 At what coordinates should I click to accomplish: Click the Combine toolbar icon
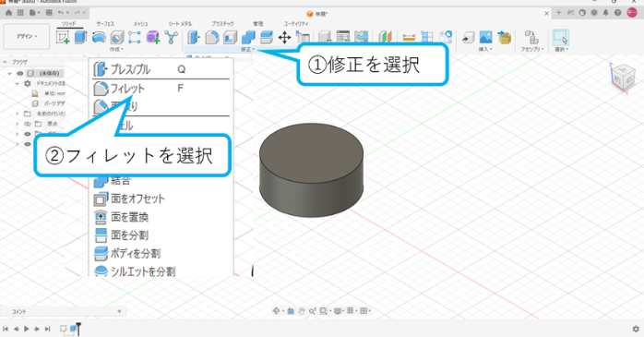248,38
